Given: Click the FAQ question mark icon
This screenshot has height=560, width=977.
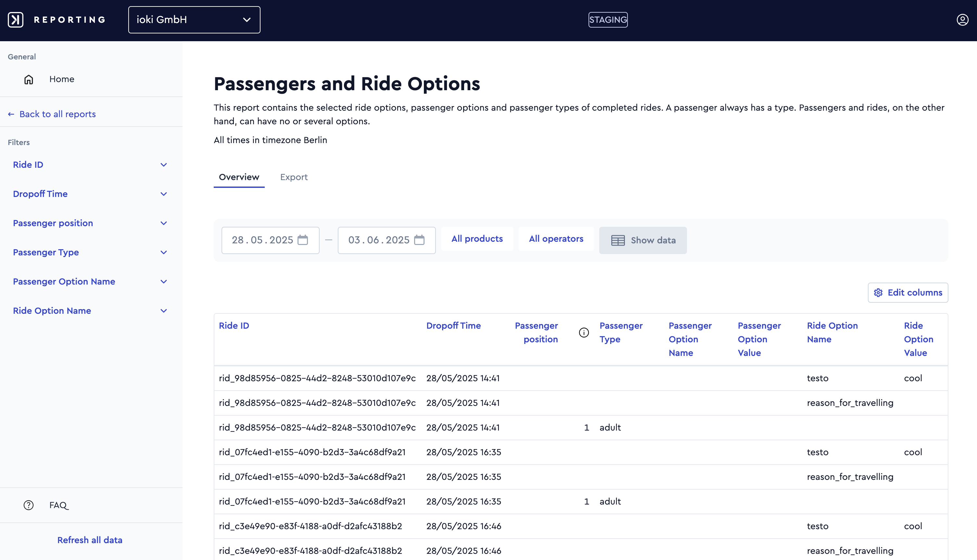Looking at the screenshot, I should 29,505.
